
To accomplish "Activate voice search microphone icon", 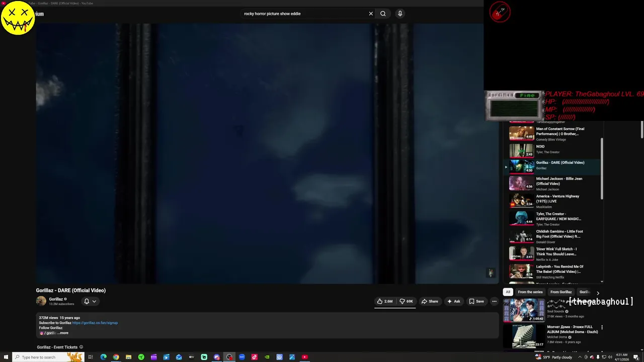I will [x=400, y=14].
